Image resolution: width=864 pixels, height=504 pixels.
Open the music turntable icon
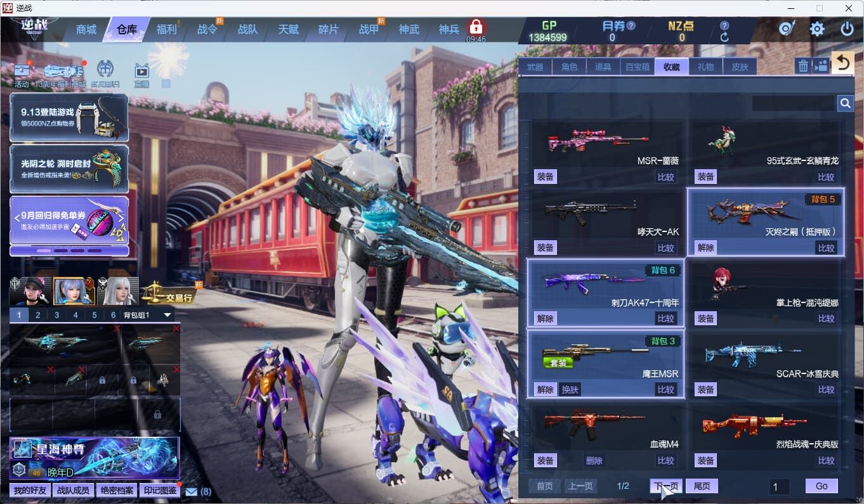[x=787, y=29]
